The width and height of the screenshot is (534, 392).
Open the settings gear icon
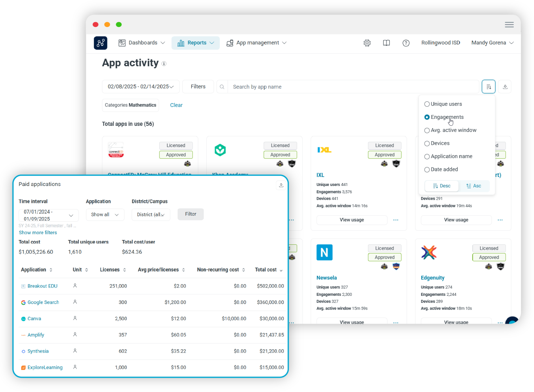(367, 43)
